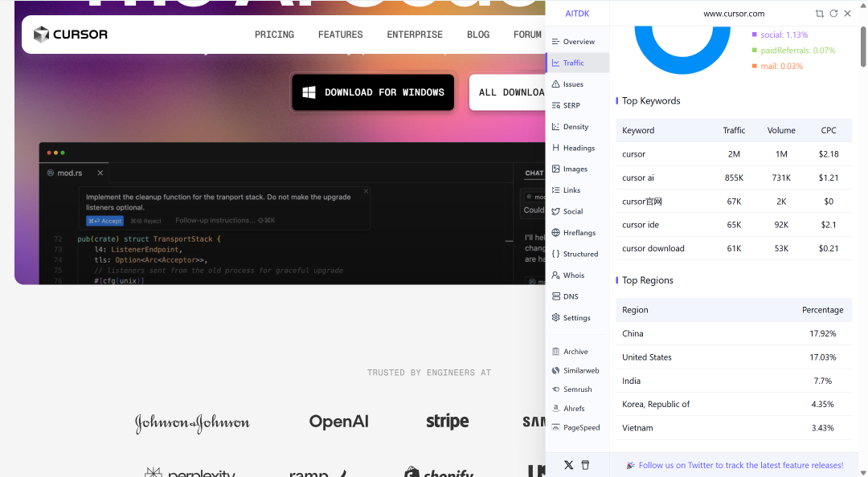Click the CHAT tab in the editor
Image resolution: width=868 pixels, height=477 pixels.
point(534,173)
